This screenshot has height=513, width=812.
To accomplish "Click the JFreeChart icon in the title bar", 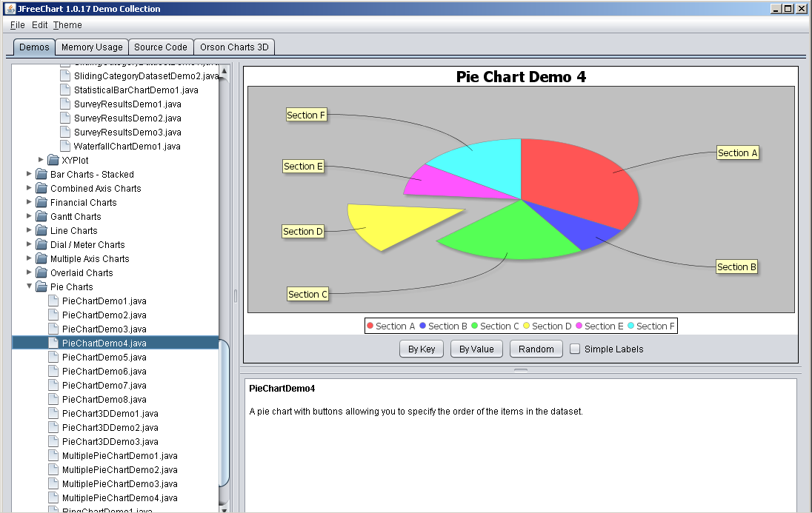I will coord(10,8).
